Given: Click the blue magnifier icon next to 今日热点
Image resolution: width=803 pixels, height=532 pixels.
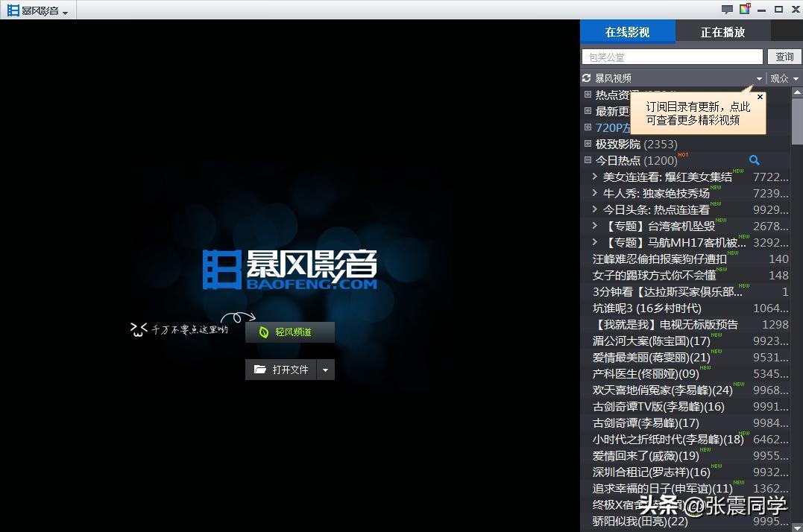Looking at the screenshot, I should [x=754, y=159].
